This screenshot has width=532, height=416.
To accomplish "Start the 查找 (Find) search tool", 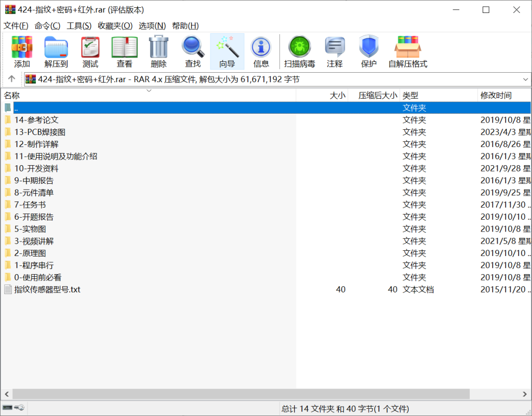I will [193, 50].
